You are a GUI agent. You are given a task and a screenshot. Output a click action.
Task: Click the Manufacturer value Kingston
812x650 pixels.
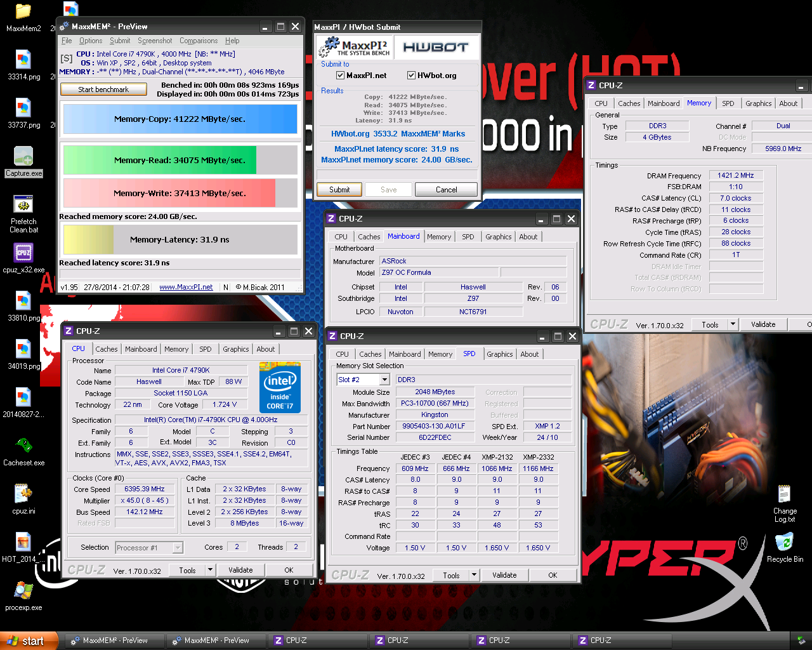click(435, 415)
